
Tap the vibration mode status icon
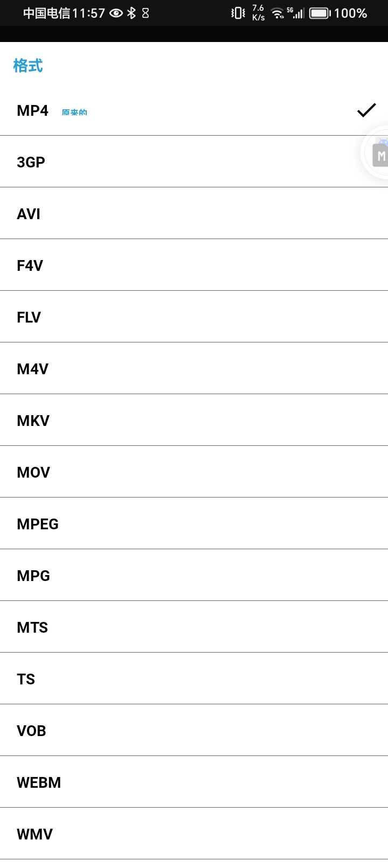tap(238, 13)
